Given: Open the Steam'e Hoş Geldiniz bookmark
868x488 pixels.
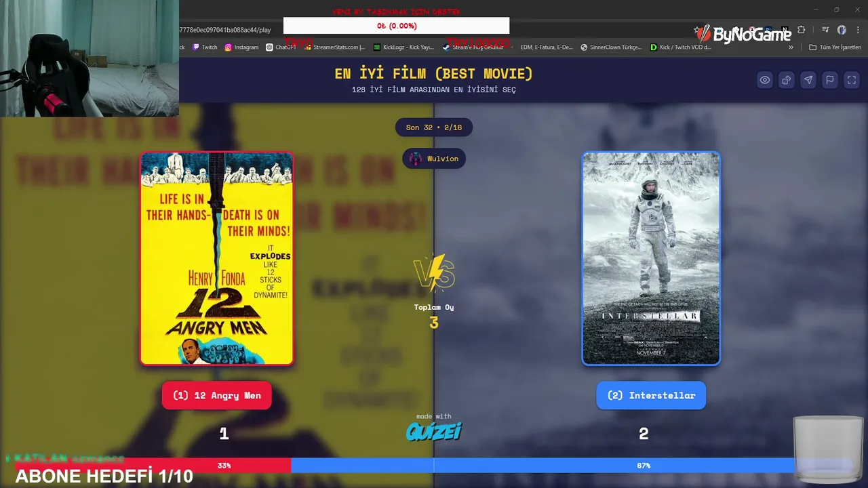Looking at the screenshot, I should tap(473, 47).
